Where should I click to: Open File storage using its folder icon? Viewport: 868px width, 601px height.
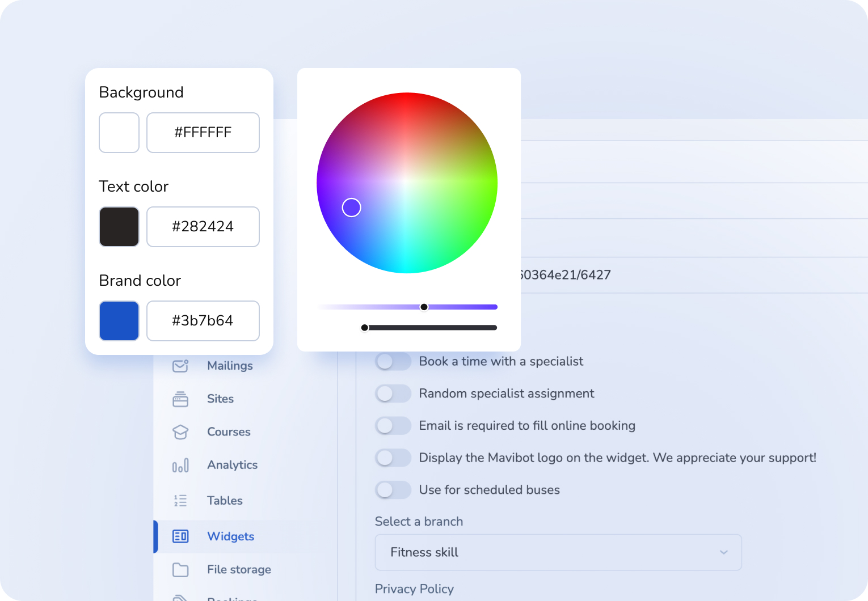point(180,569)
